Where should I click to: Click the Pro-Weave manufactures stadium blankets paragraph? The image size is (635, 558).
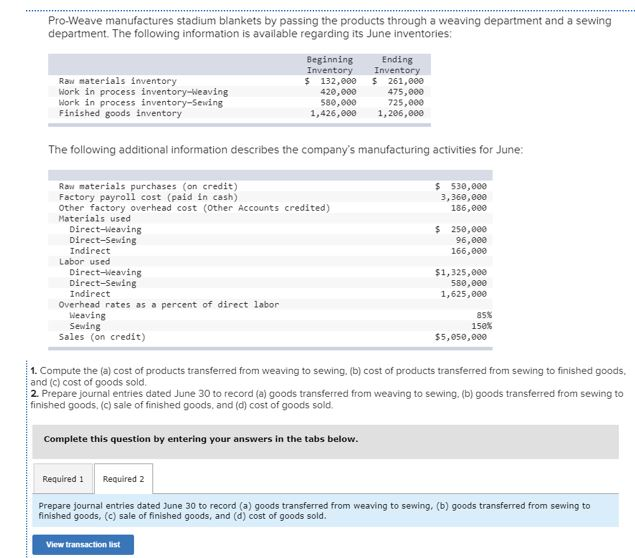[x=330, y=27]
